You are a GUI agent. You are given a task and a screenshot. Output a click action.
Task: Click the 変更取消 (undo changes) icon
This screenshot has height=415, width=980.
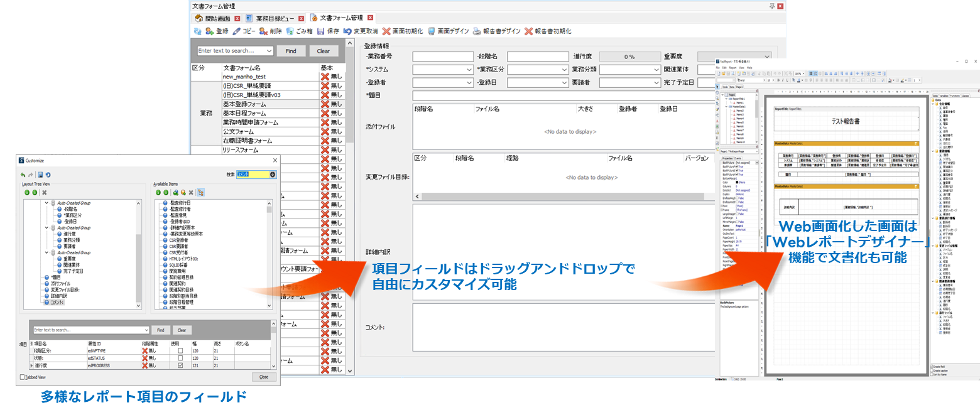pos(347,31)
